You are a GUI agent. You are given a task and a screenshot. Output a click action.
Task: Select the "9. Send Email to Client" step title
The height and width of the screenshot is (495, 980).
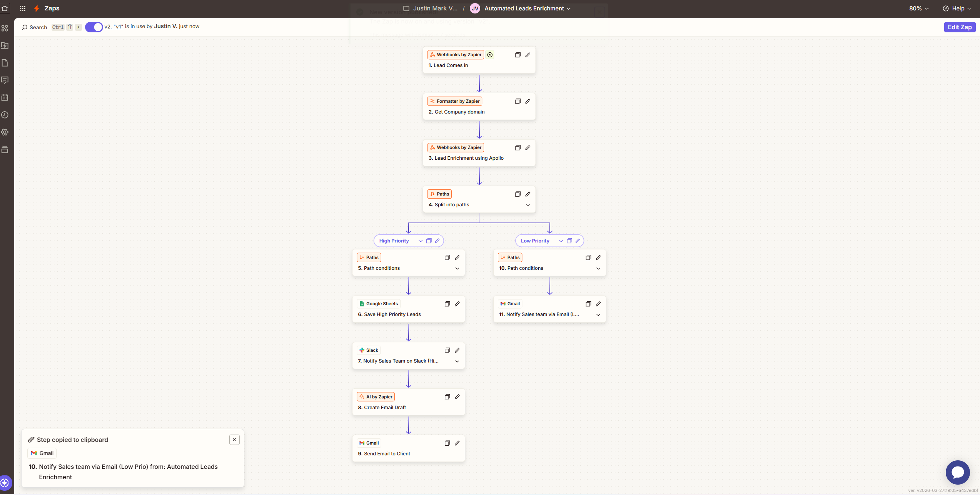(384, 454)
